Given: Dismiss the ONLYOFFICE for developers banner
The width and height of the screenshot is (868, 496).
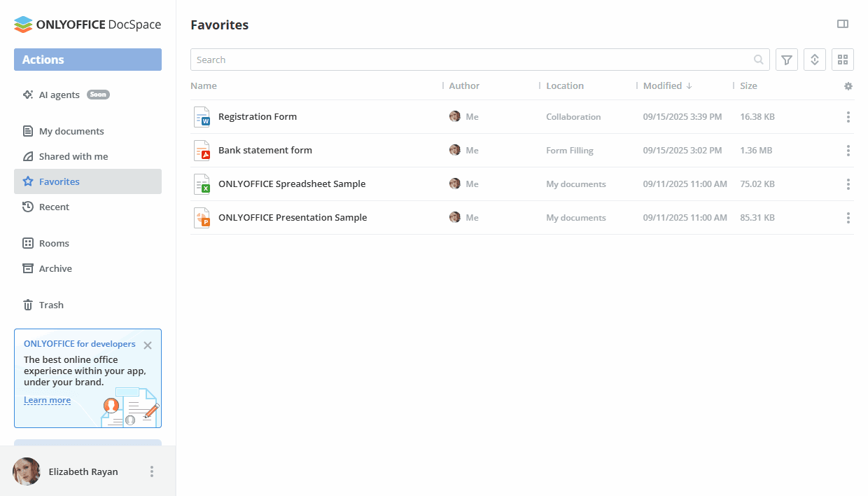Looking at the screenshot, I should (148, 345).
